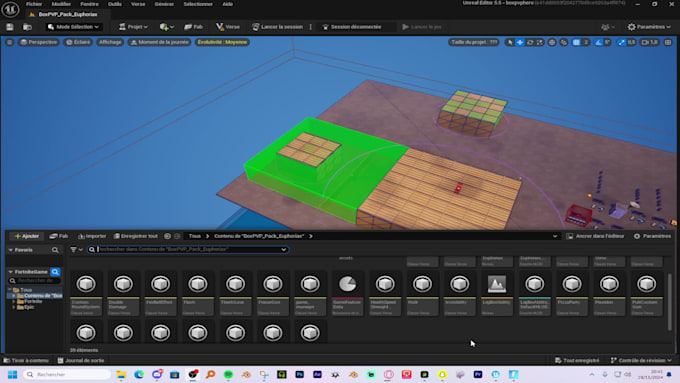The height and width of the screenshot is (383, 680).
Task: Toggle scale snapping in the viewport
Action: tap(622, 42)
